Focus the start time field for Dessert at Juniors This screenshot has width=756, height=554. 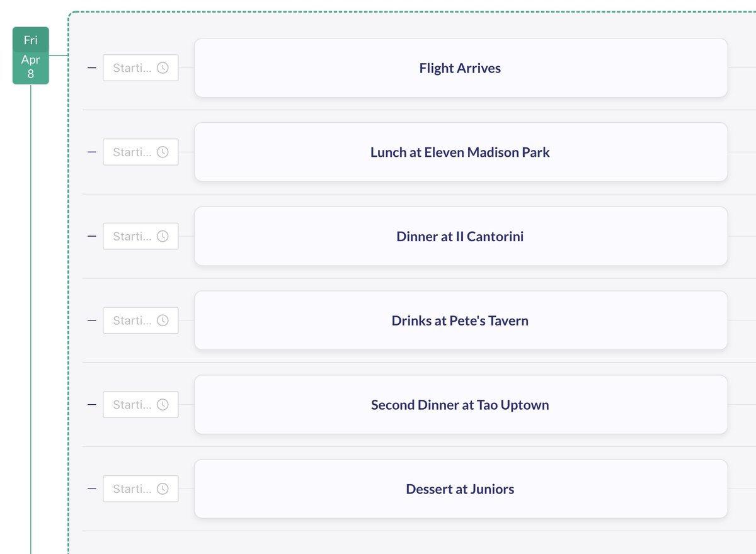point(140,489)
